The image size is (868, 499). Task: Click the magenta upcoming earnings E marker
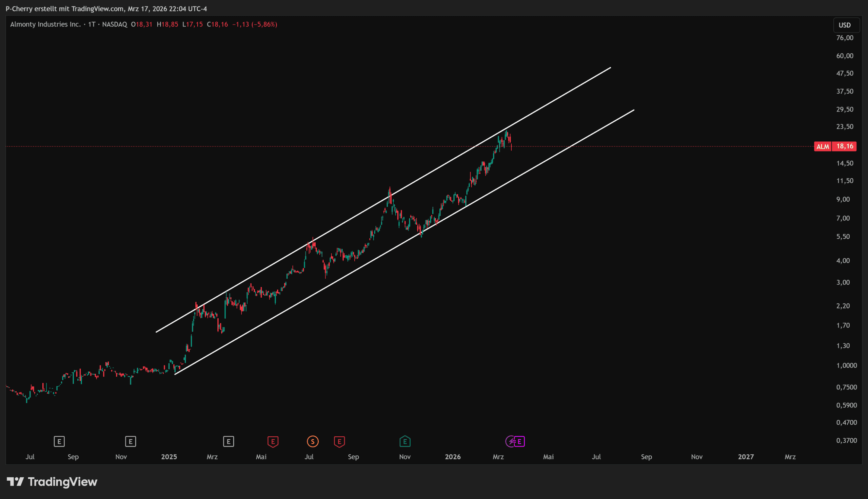[519, 441]
